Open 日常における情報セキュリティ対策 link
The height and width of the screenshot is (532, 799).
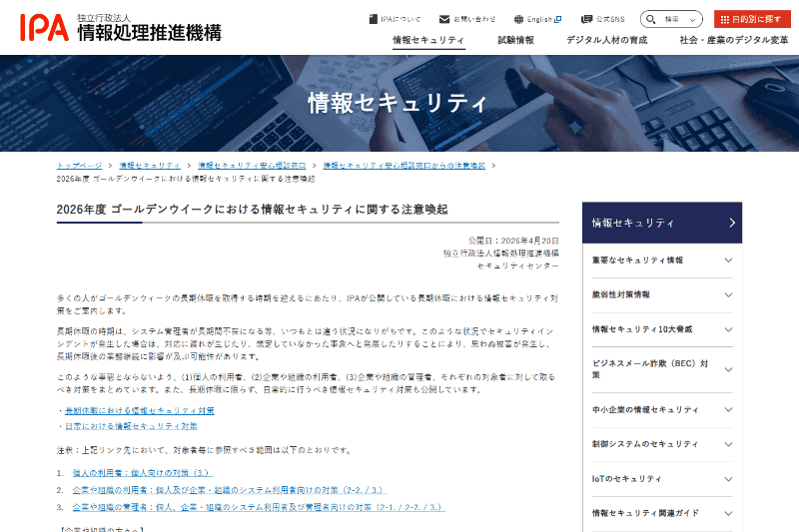131,426
